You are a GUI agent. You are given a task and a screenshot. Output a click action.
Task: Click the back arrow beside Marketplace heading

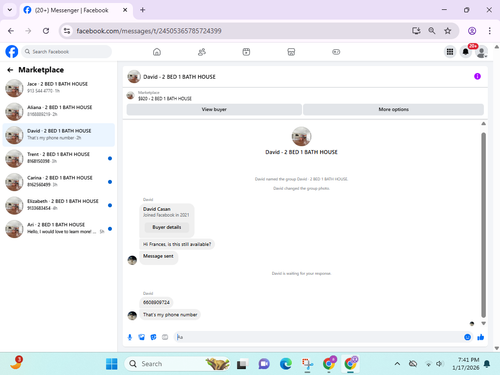point(10,70)
